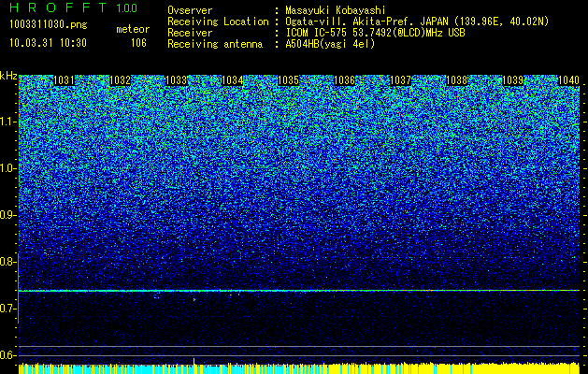Viewport: 588px width, 374px height.
Task: Click the spike in the bottom level bar
Action: [x=194, y=361]
